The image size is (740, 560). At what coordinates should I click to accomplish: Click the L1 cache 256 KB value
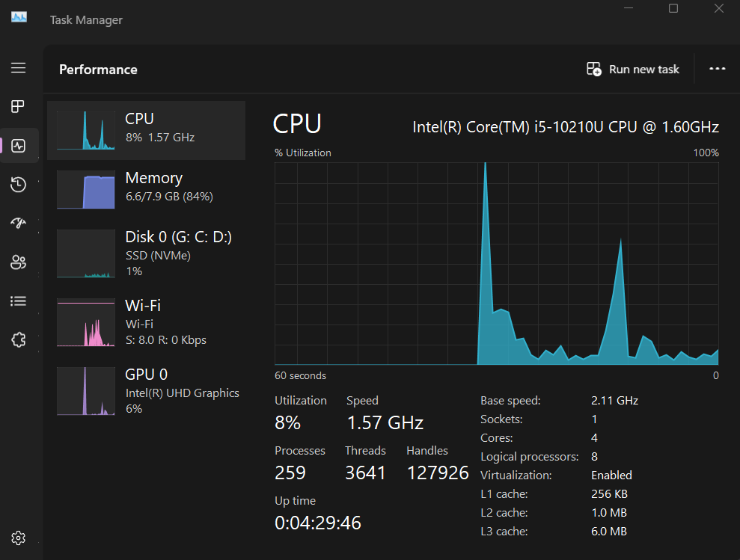point(609,494)
